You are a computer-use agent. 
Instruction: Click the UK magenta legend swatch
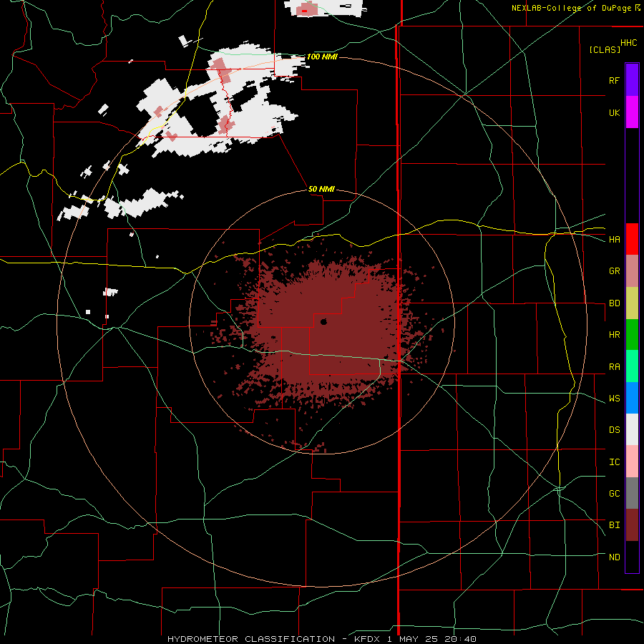(x=632, y=112)
